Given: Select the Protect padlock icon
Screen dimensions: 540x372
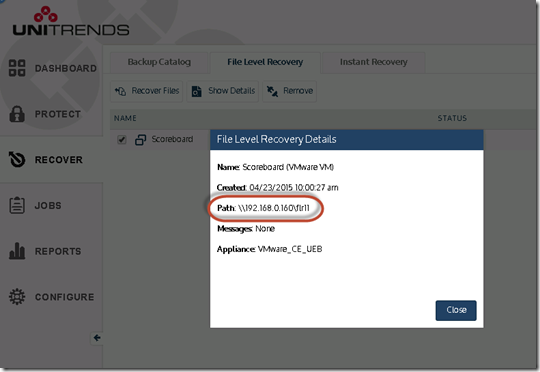Looking at the screenshot, I should 17,114.
